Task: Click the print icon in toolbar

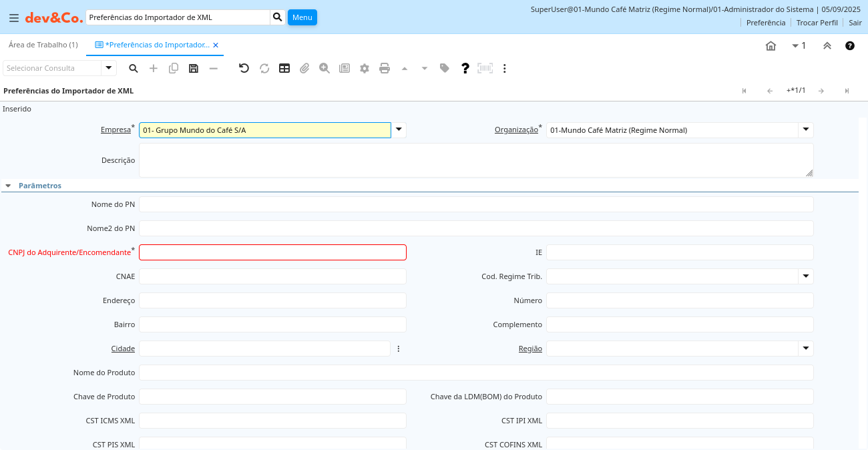Action: pyautogui.click(x=385, y=68)
